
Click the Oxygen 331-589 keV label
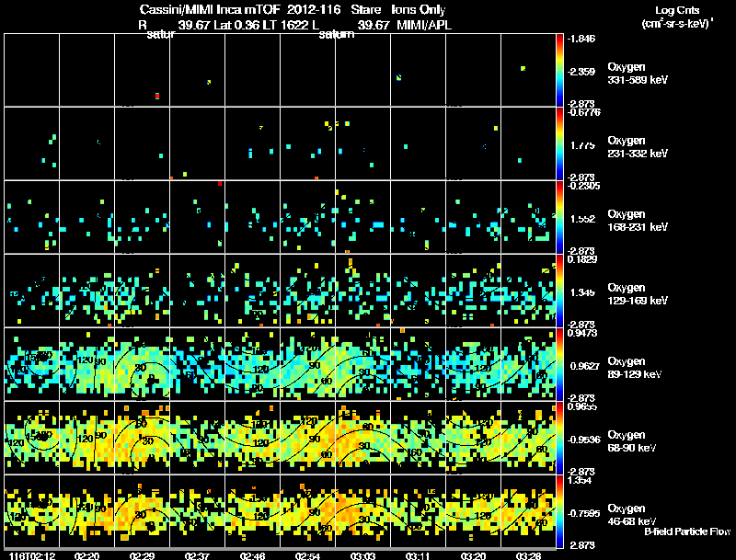point(638,74)
